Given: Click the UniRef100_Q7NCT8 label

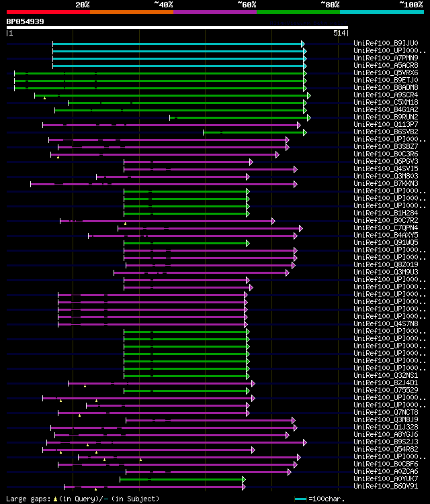Looking at the screenshot, I should 386,413.
